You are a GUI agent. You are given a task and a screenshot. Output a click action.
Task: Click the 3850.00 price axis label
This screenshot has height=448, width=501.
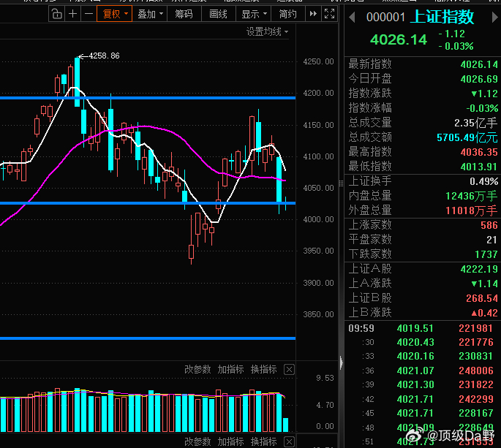click(319, 314)
